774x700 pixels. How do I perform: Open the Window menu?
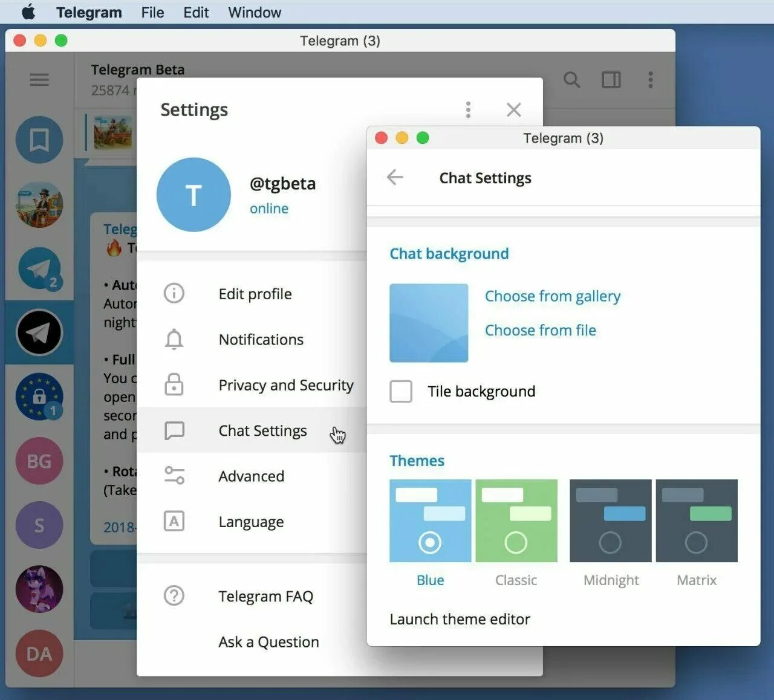coord(255,12)
